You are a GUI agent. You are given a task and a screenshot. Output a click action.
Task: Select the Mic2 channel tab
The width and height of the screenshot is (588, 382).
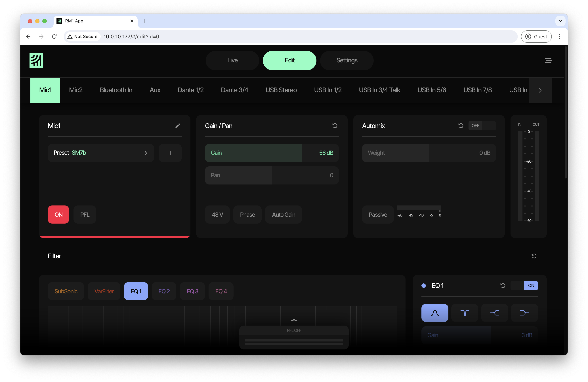click(76, 90)
